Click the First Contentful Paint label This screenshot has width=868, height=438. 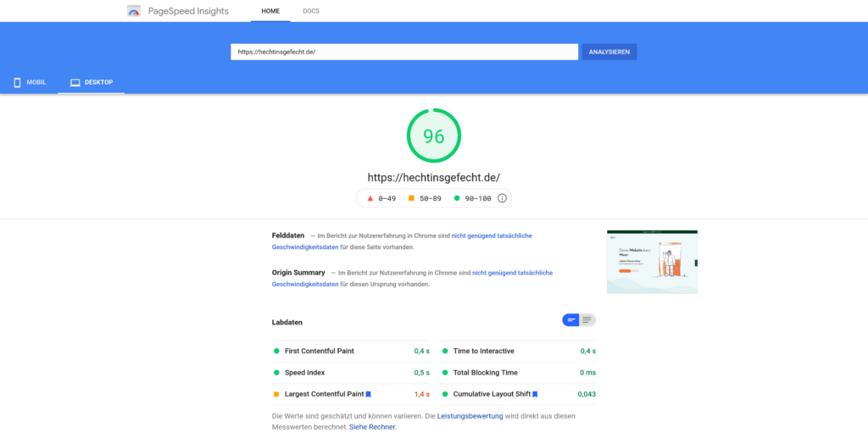pos(320,352)
